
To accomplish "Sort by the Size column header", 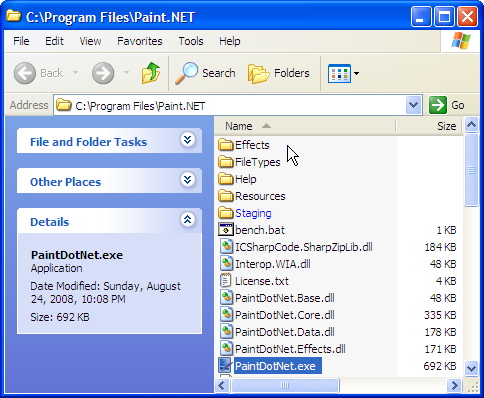I will (429, 126).
